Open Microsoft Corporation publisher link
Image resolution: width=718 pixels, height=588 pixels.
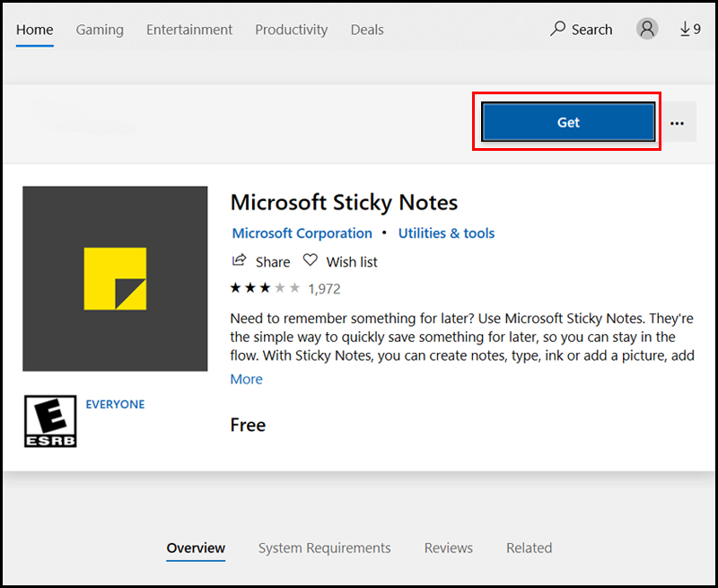click(302, 233)
